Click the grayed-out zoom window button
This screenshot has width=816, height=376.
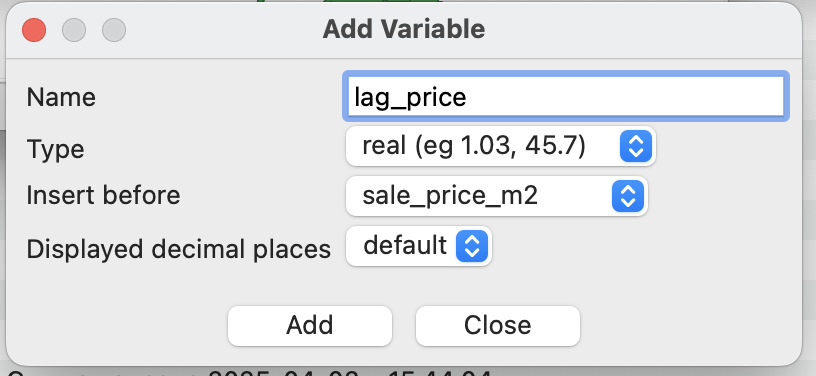pos(113,30)
